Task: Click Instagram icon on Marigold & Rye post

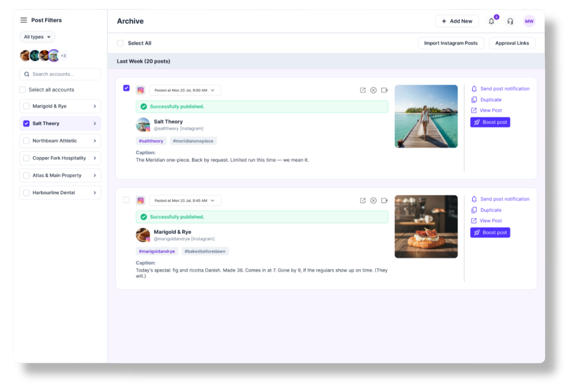Action: point(141,200)
